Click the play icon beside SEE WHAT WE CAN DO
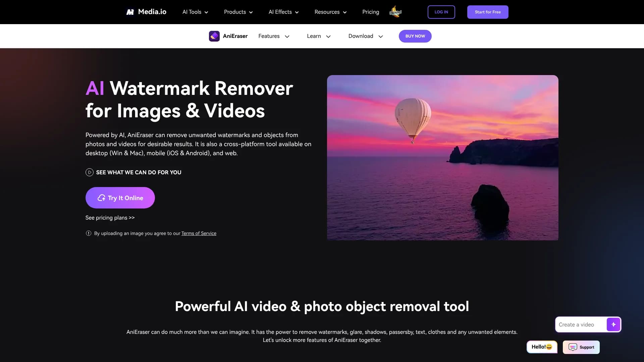644x362 pixels. [89, 172]
